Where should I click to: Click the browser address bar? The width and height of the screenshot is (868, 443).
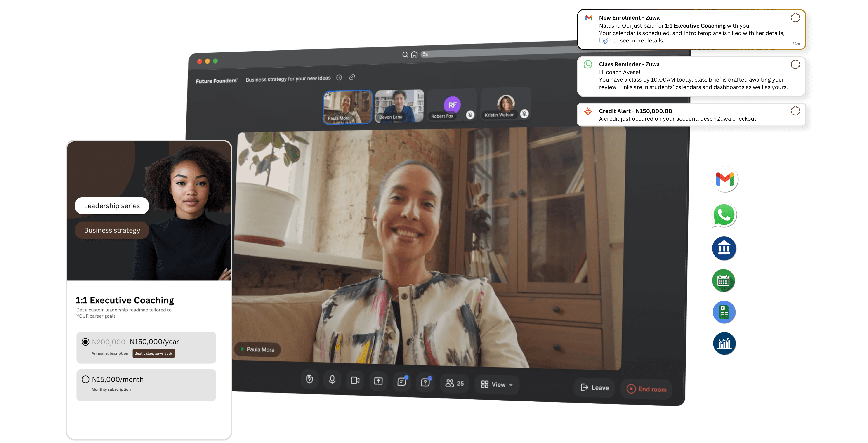499,52
